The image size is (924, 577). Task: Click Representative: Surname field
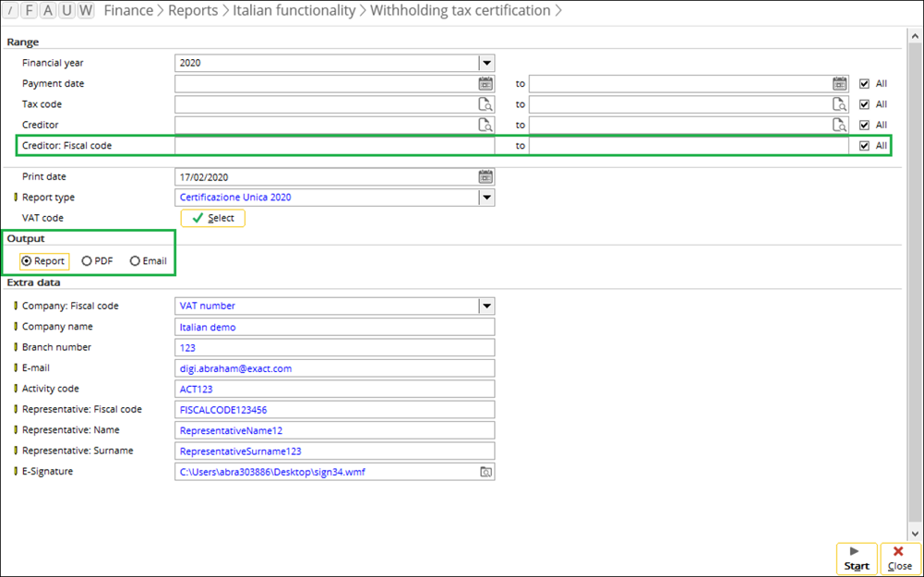click(x=335, y=451)
